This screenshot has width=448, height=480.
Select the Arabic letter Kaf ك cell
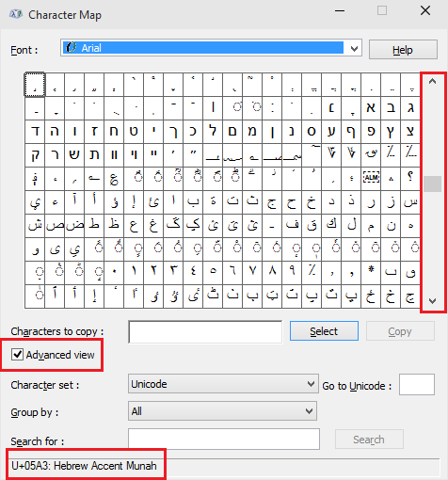coord(331,226)
